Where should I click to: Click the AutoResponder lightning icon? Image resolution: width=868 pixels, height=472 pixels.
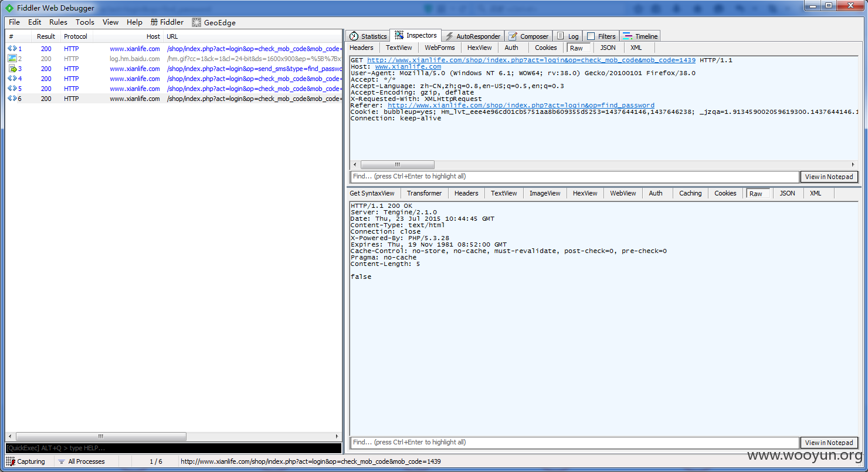pyautogui.click(x=449, y=36)
